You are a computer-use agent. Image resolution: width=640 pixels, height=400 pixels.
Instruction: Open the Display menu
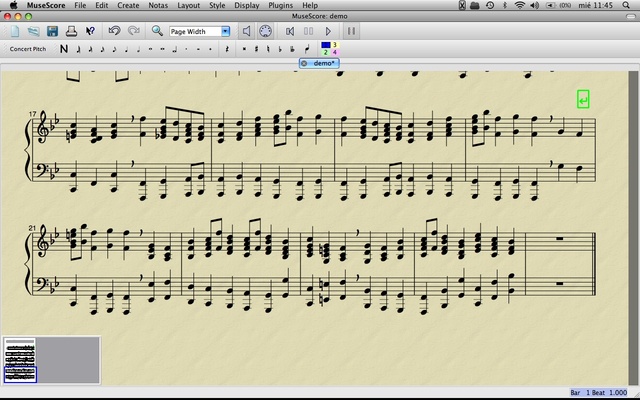(x=247, y=5)
